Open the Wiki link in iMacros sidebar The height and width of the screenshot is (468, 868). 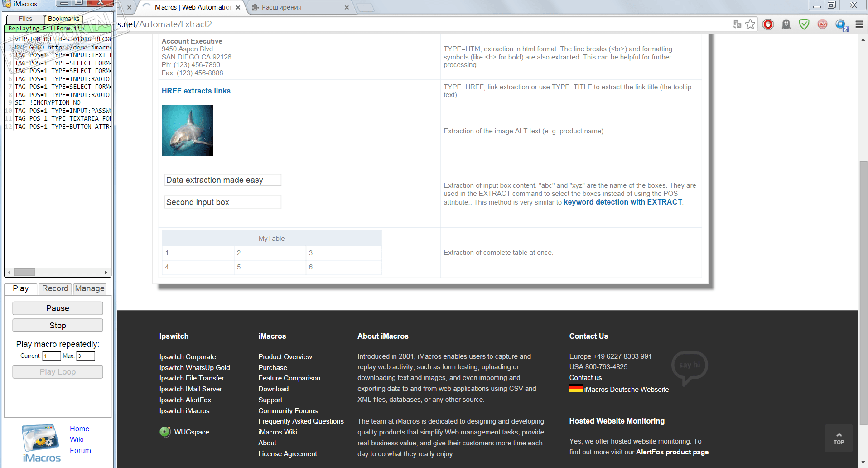77,439
